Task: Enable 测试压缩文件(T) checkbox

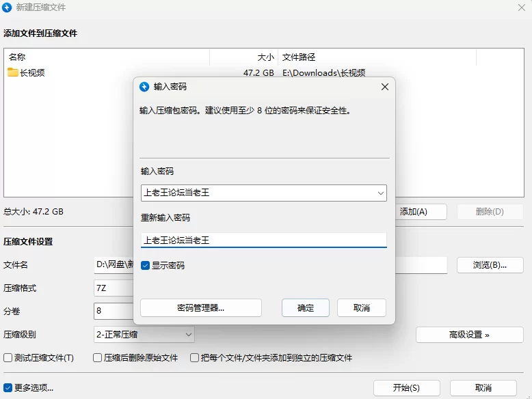Action: pyautogui.click(x=8, y=357)
